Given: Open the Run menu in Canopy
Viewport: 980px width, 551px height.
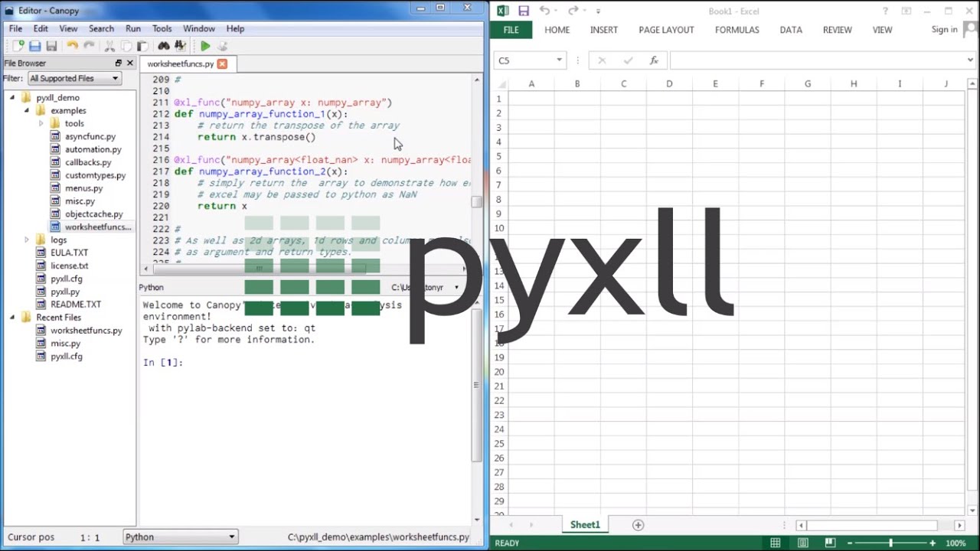Looking at the screenshot, I should pyautogui.click(x=133, y=28).
